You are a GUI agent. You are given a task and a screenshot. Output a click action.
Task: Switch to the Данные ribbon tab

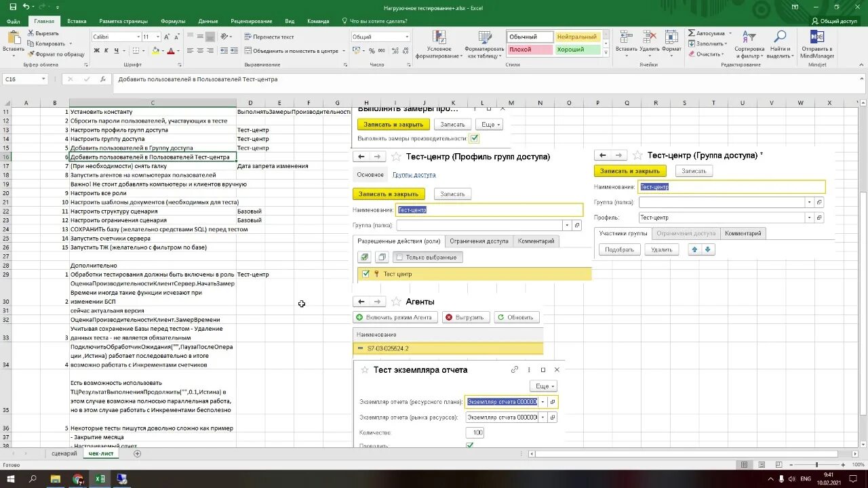click(207, 21)
